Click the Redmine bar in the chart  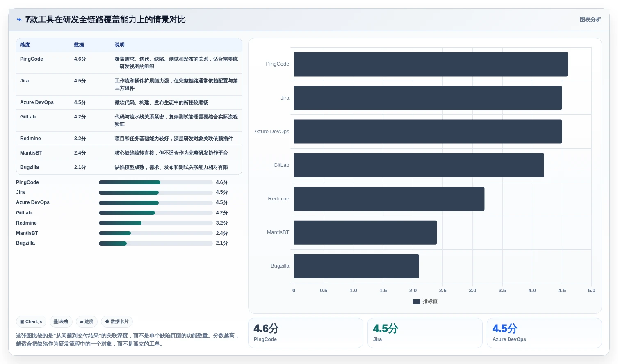click(389, 199)
